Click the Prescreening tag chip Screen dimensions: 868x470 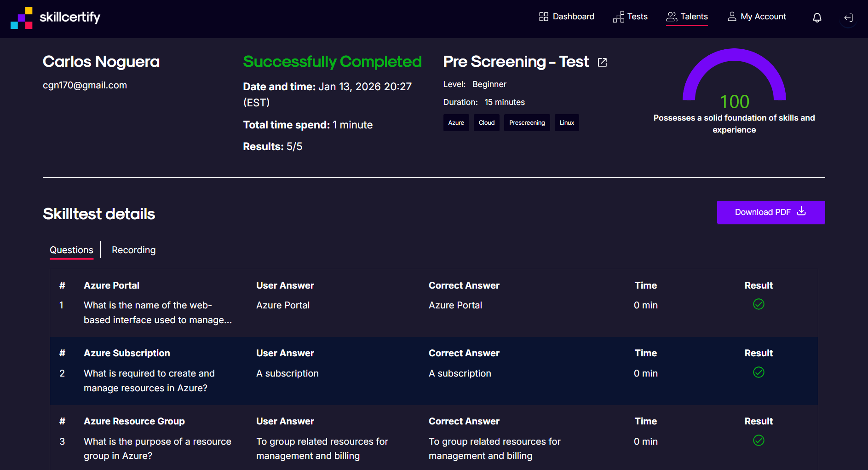[527, 123]
